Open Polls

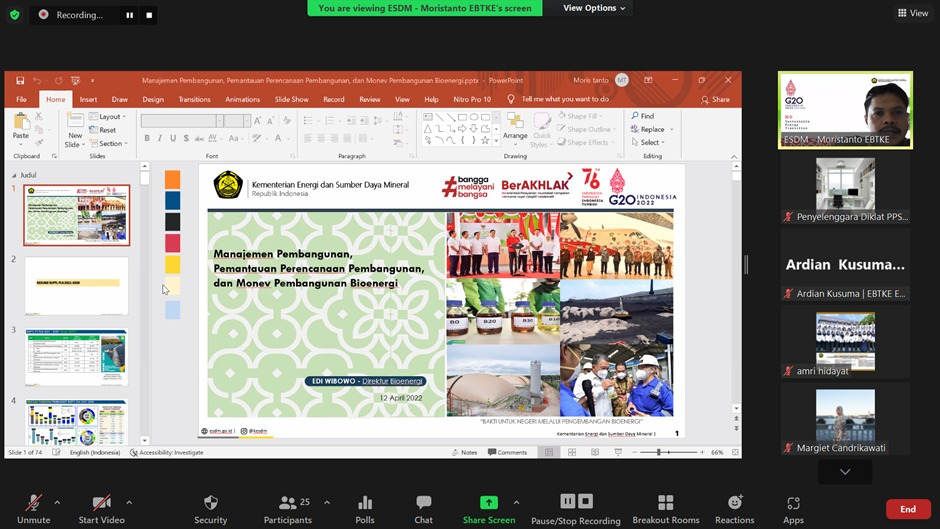tap(364, 509)
